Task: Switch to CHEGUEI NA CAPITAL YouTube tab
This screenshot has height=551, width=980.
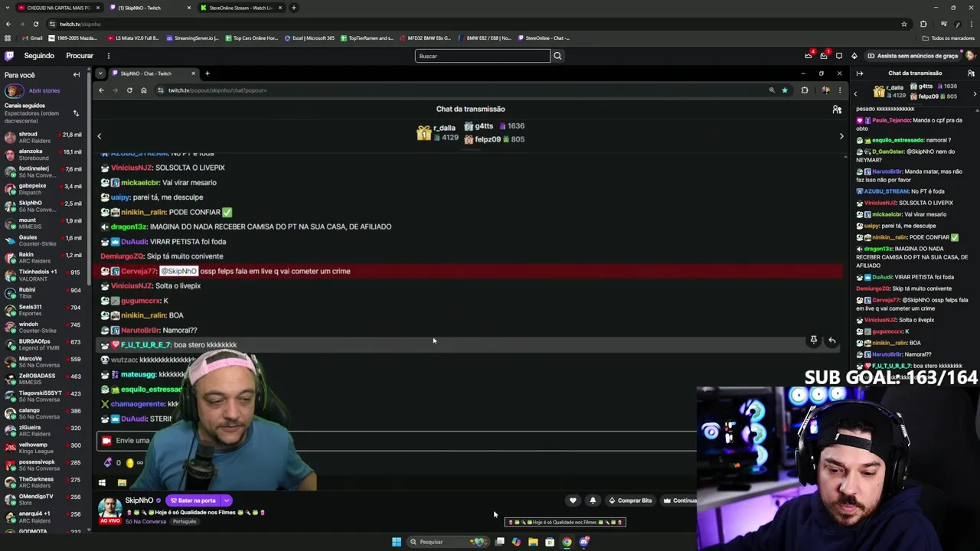Action: 58,8
